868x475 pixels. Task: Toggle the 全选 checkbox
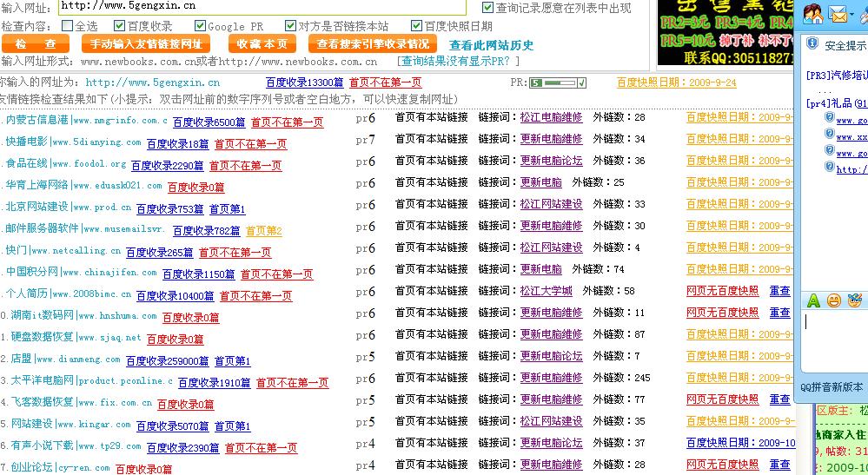pos(67,25)
